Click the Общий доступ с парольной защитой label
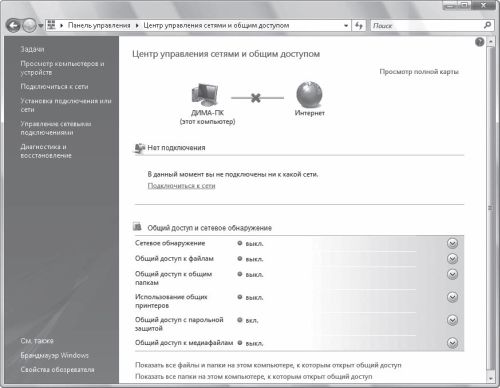The image size is (500, 388). click(179, 324)
